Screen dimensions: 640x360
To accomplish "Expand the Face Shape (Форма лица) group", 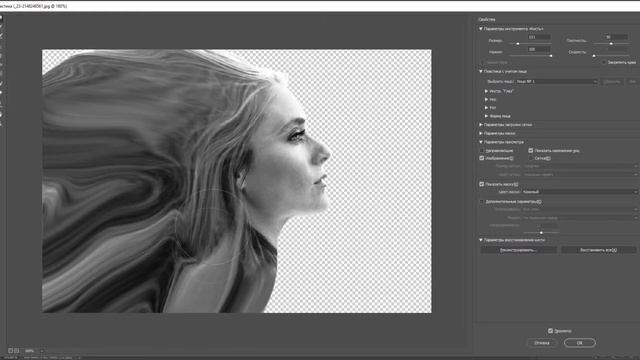I will pyautogui.click(x=486, y=116).
